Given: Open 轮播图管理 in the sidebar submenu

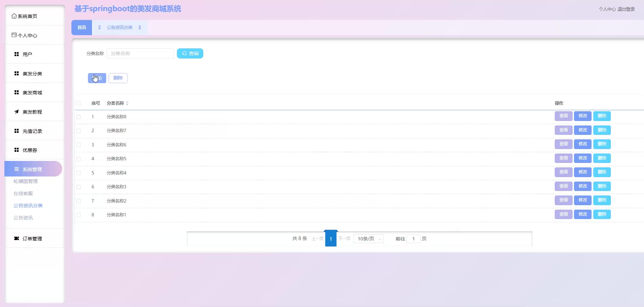Looking at the screenshot, I should coord(26,181).
